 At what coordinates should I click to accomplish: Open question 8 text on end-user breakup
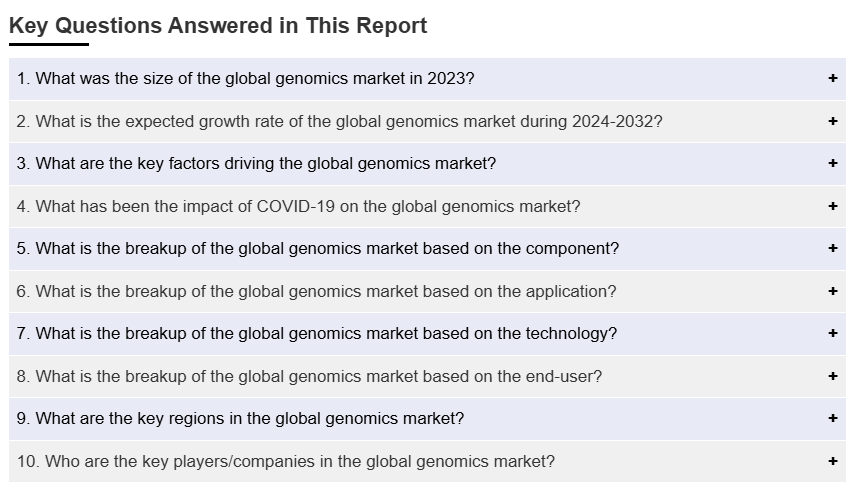(309, 376)
